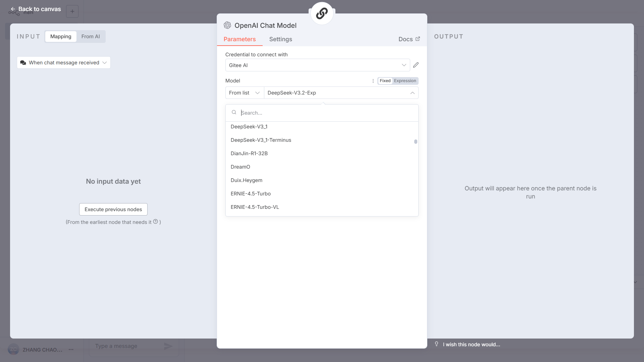Viewport: 644px width, 362px height.
Task: Switch input view to From AI
Action: (x=91, y=37)
